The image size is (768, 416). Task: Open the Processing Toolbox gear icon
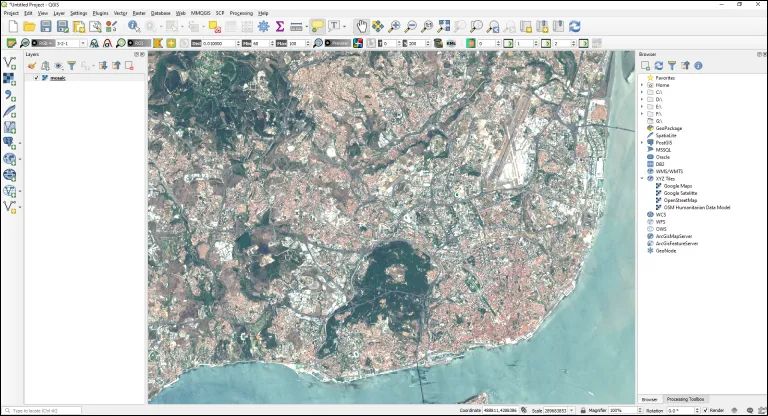(263, 26)
